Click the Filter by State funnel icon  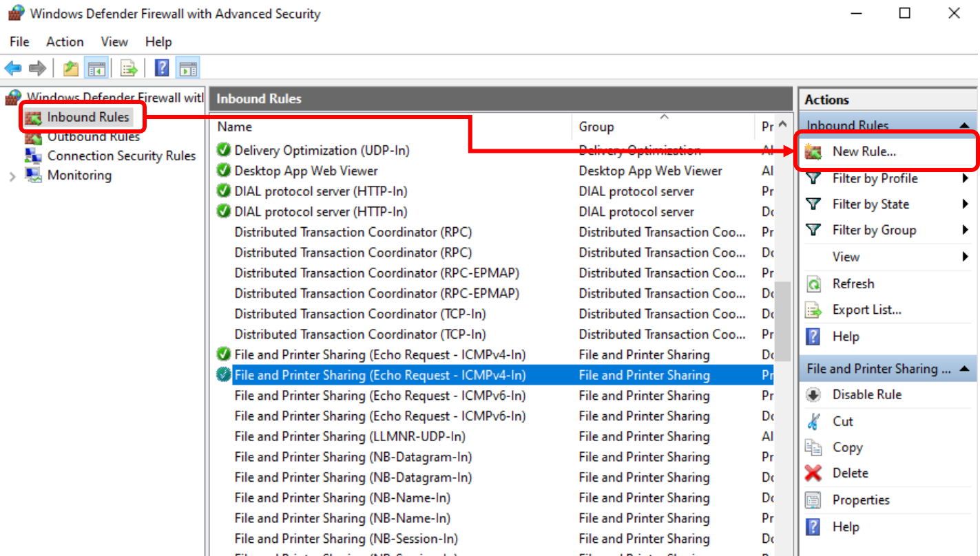pyautogui.click(x=813, y=204)
